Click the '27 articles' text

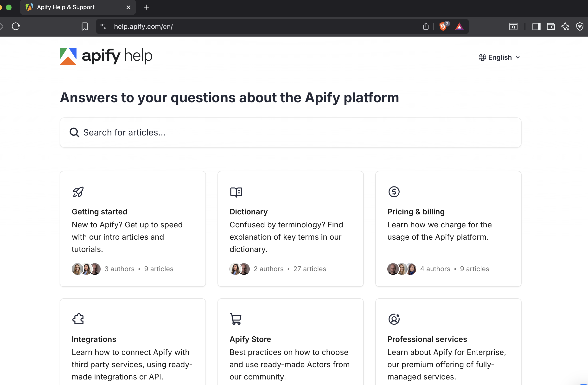coord(310,269)
